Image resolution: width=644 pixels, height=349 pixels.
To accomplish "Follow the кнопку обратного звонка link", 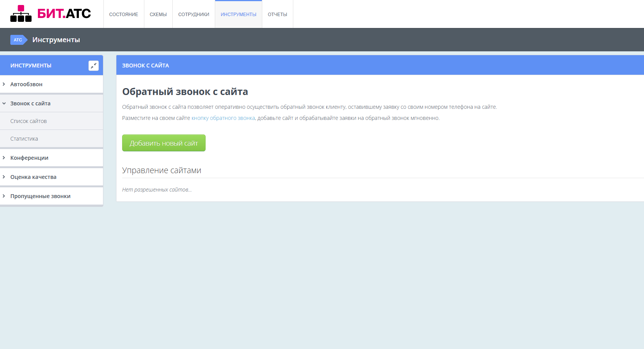I will pos(223,118).
